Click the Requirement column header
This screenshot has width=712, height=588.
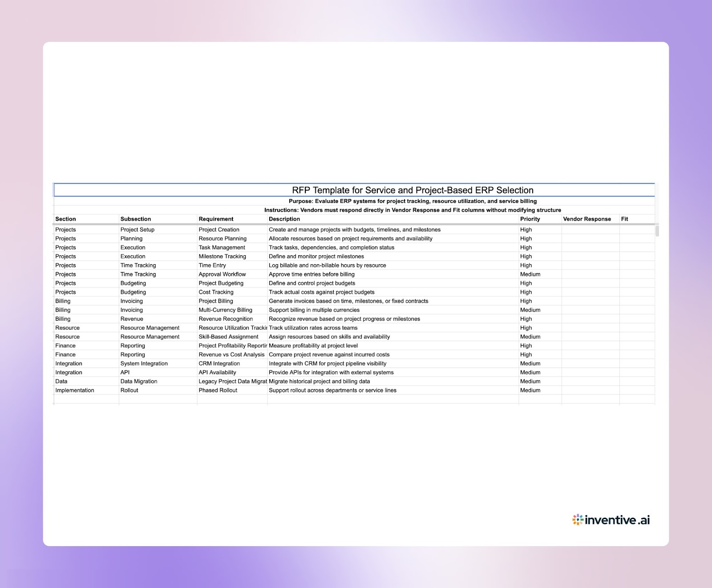pos(216,219)
